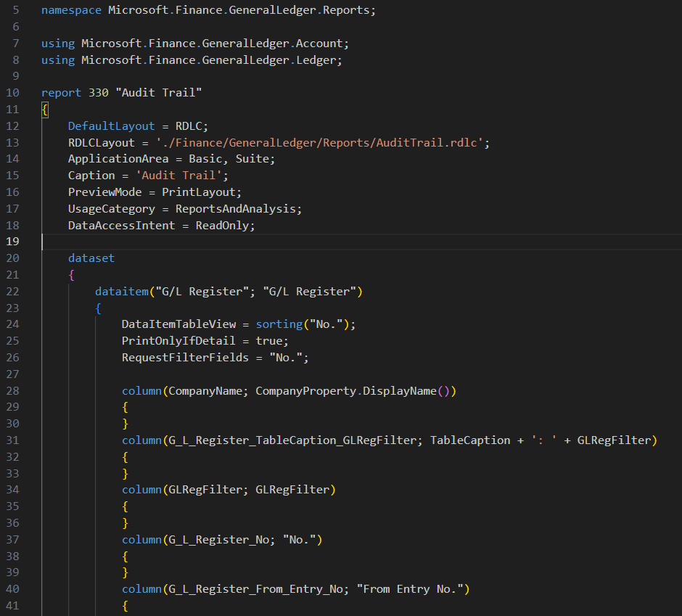
Task: Click the ApplicationArea property name
Action: (x=121, y=159)
